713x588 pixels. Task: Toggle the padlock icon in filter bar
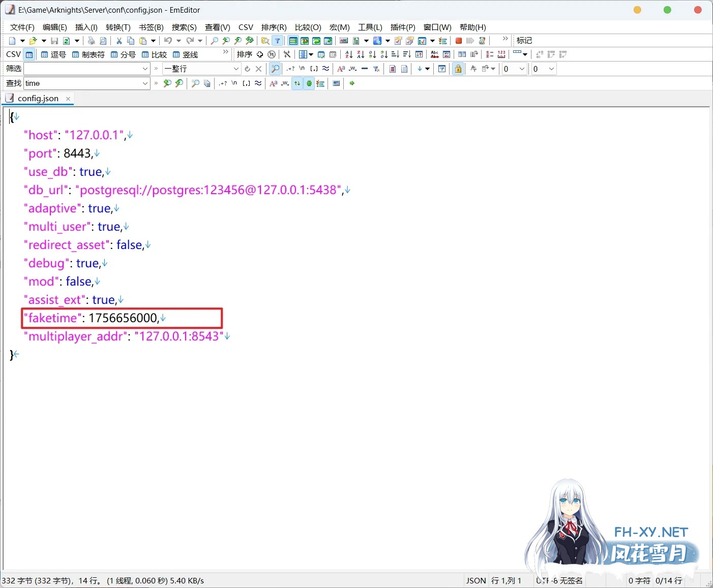[458, 69]
